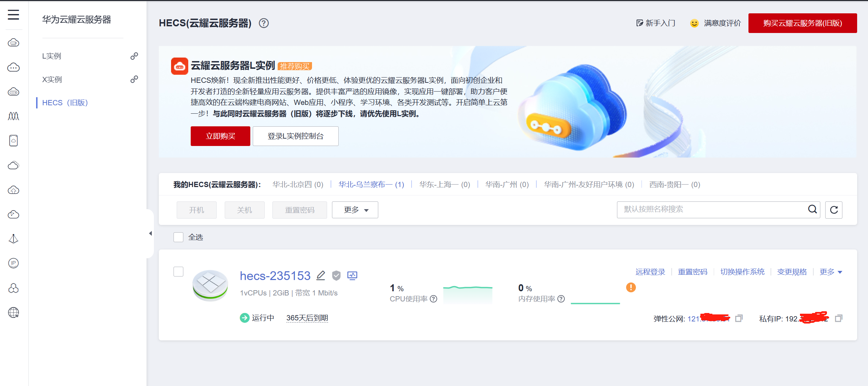Click the 开机 button
The height and width of the screenshot is (386, 868).
[x=197, y=210]
